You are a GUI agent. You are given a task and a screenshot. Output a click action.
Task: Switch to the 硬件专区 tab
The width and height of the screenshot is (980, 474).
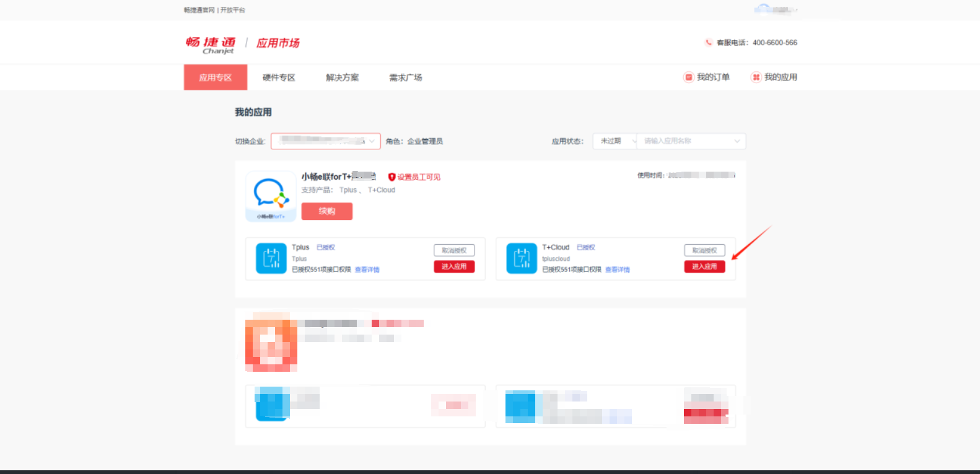coord(279,77)
